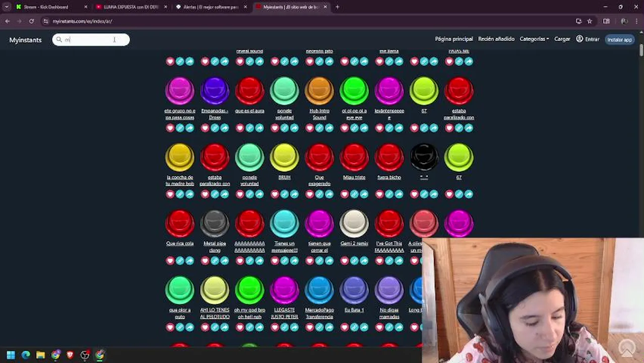Open the Windows Start menu

coord(11,355)
